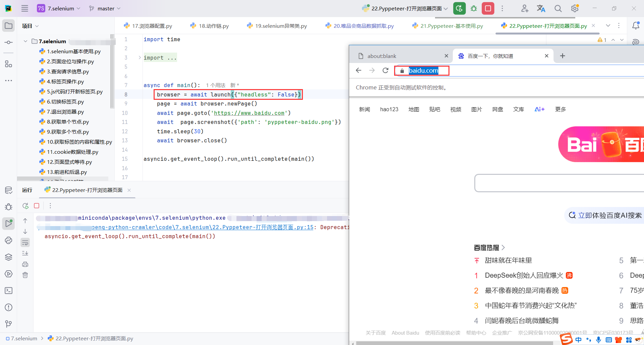The image size is (644, 345).
Task: Click the 文库 link on the Baidu page
Action: click(x=519, y=109)
